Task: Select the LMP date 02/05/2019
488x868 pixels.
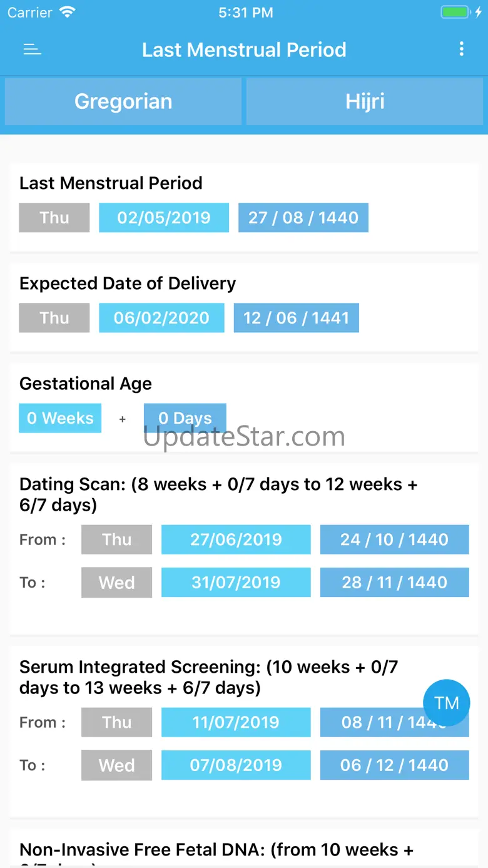Action: click(x=164, y=218)
